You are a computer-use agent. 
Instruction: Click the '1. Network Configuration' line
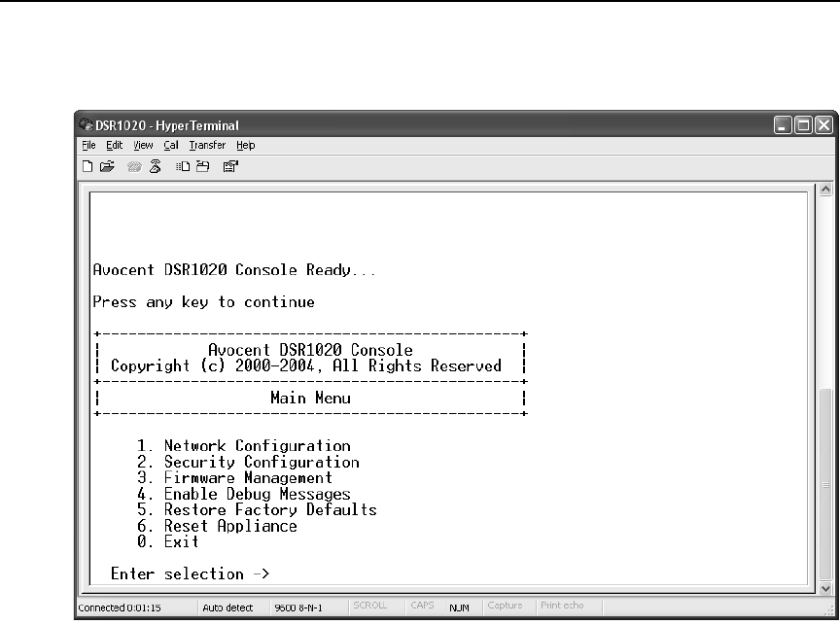tap(244, 445)
